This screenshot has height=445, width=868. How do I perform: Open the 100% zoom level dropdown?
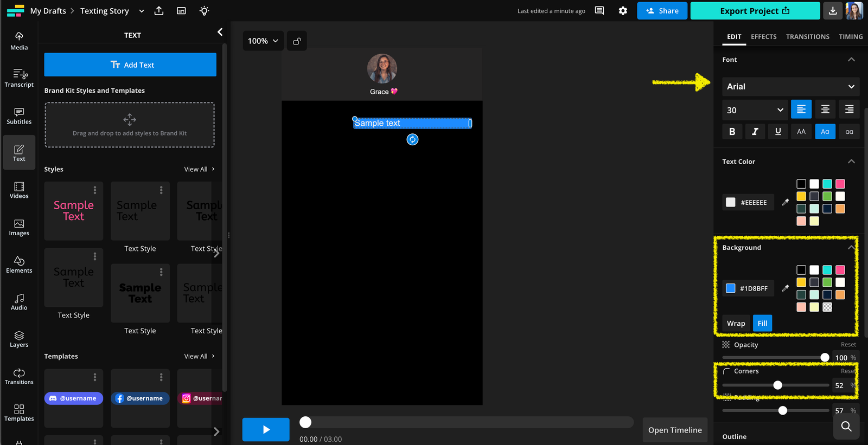263,41
